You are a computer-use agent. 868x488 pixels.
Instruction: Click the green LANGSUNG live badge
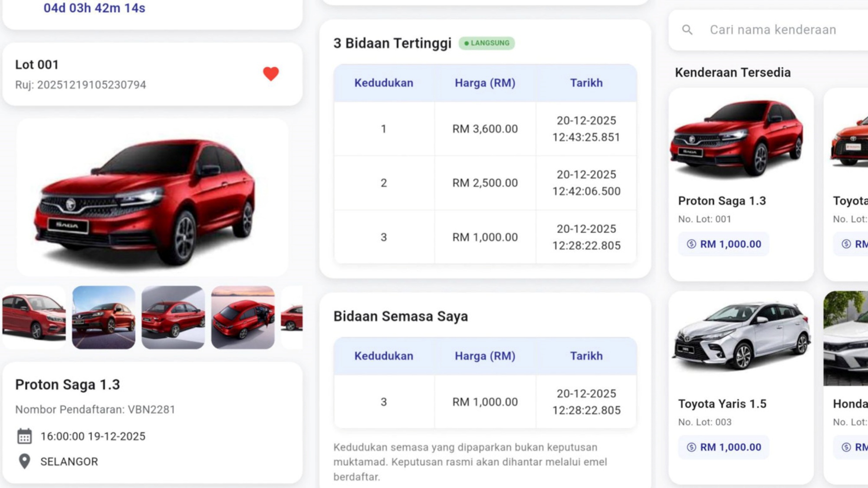click(487, 43)
